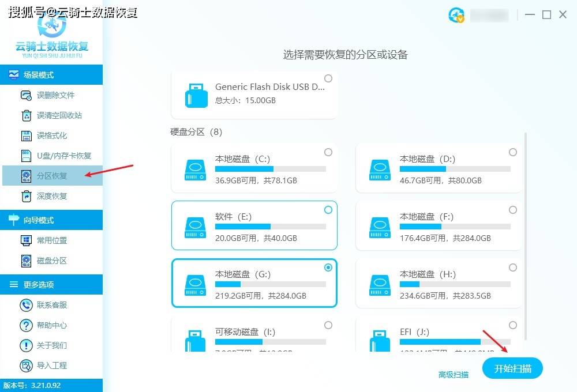Viewport: 577px width, 392px height.
Task: Click the 版本号: 3.21.0.92 version text
Action: pos(32,386)
